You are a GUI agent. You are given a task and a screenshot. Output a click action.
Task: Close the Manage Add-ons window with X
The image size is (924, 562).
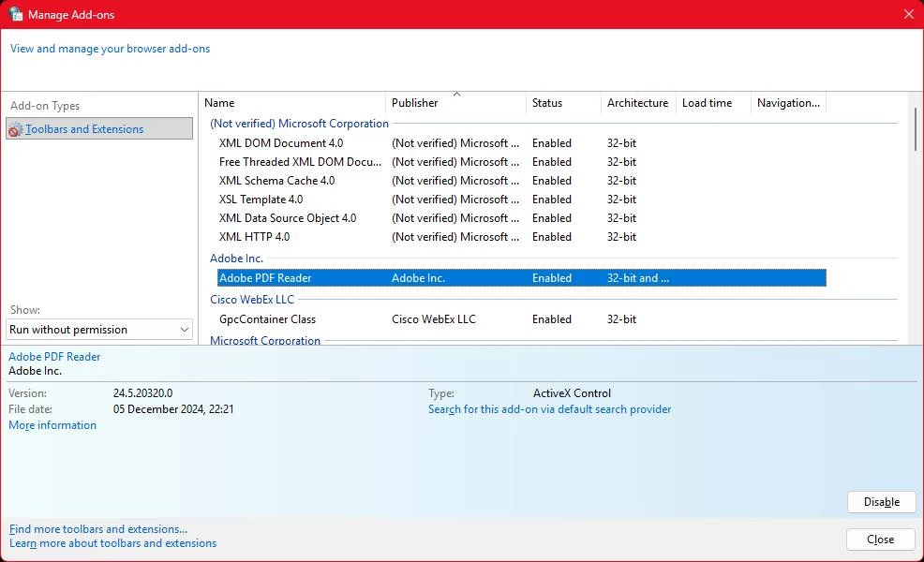click(909, 14)
